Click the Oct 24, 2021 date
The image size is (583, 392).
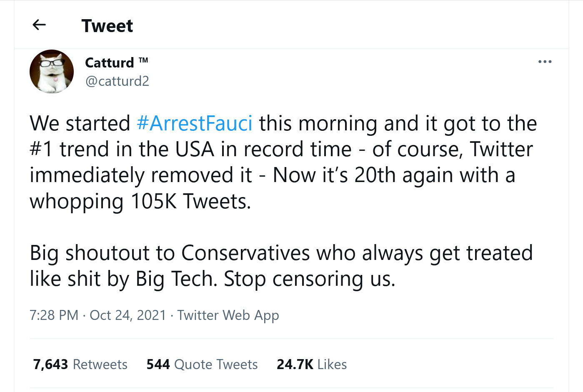128,315
